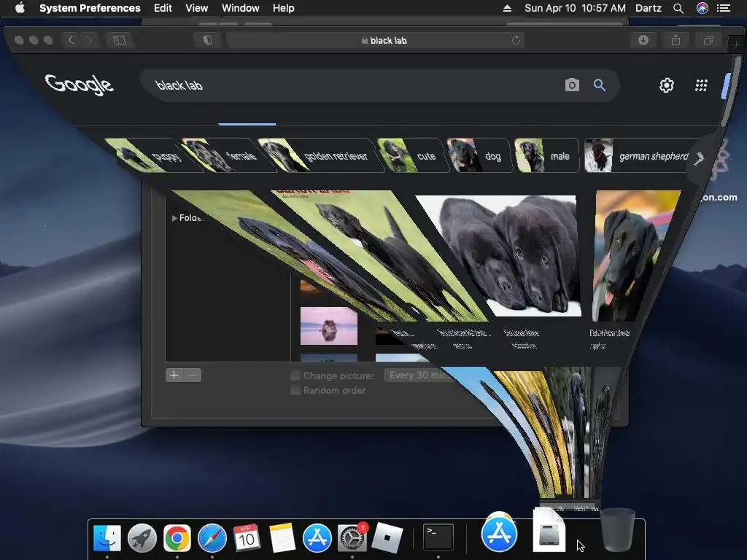747x560 pixels.
Task: Open the two black puppies image
Action: [x=504, y=256]
